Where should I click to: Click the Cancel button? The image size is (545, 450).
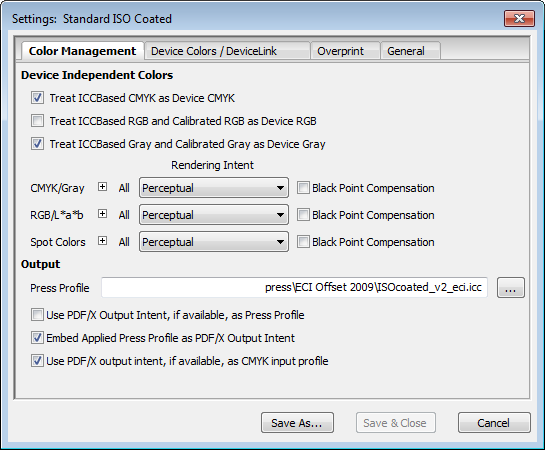click(x=494, y=423)
